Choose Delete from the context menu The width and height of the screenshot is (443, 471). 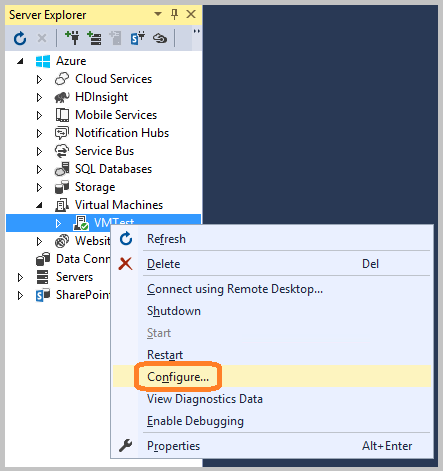point(272,264)
